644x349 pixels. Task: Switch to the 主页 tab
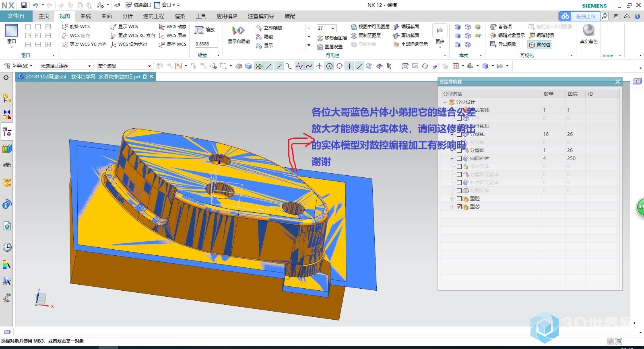point(43,16)
